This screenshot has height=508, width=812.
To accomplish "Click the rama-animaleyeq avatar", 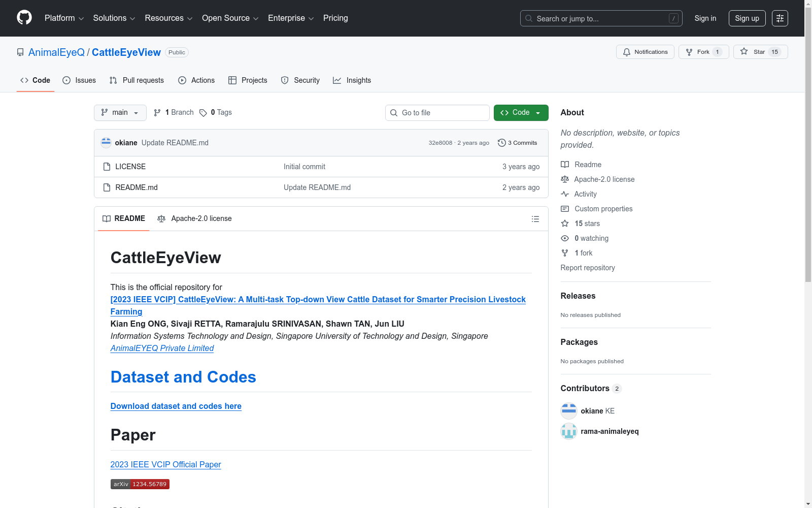I will click(x=569, y=431).
